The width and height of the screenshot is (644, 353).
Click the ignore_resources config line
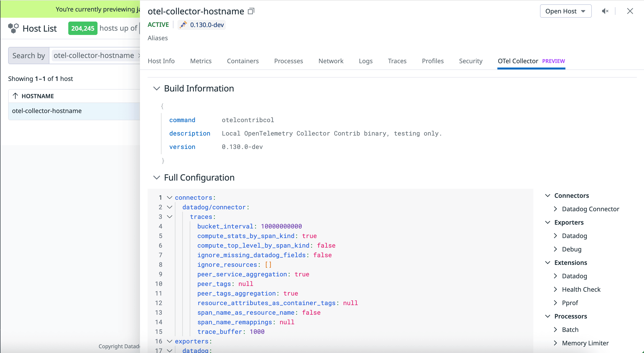[235, 265]
